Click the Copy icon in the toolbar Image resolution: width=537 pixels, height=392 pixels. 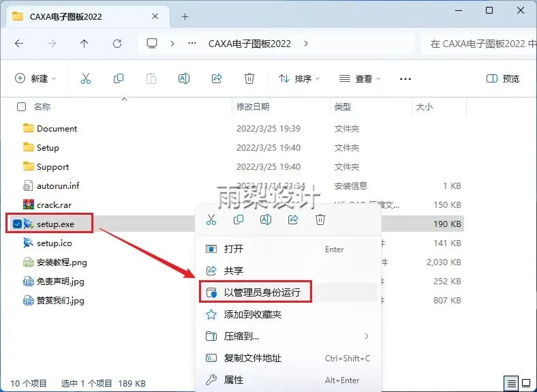[119, 78]
